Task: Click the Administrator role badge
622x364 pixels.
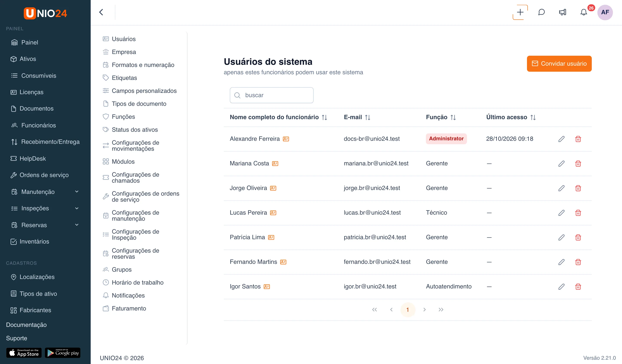Action: [446, 139]
